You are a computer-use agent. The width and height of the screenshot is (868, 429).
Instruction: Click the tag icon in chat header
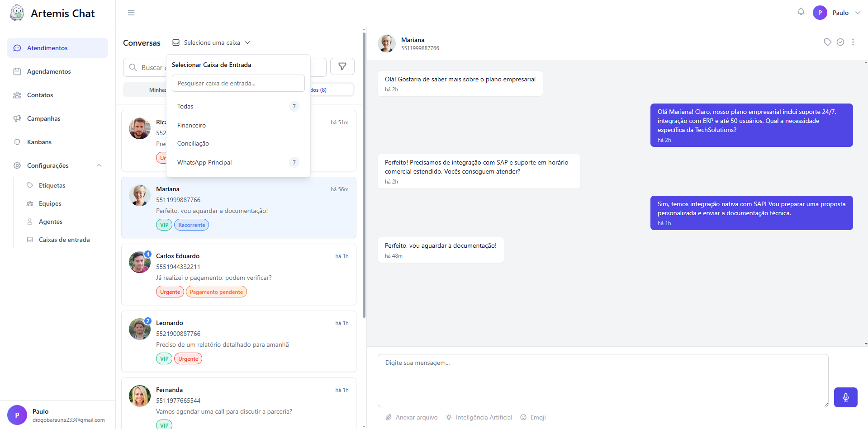click(x=827, y=42)
